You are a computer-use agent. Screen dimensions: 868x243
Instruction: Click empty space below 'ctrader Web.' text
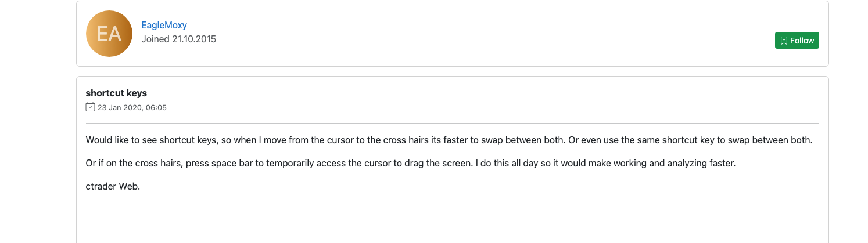pyautogui.click(x=452, y=217)
